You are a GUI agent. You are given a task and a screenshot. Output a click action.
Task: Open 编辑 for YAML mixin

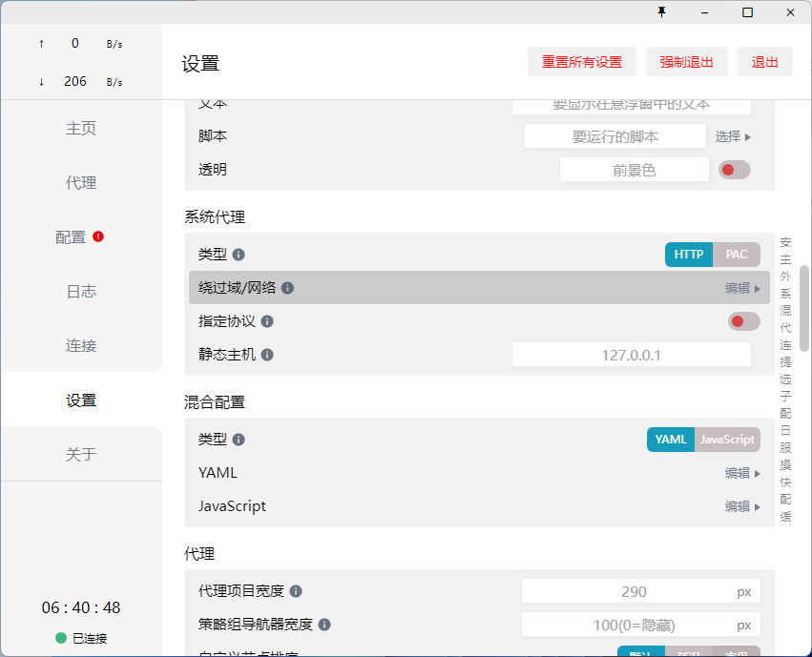(x=742, y=473)
